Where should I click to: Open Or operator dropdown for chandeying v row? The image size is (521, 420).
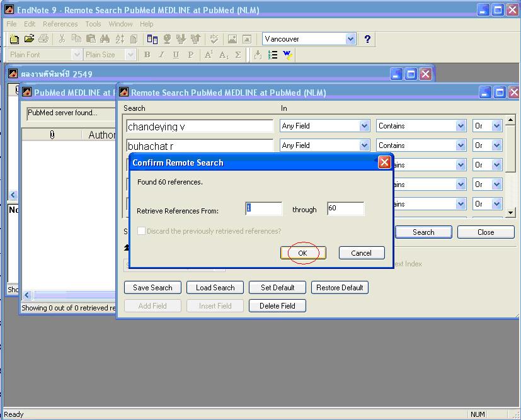(x=496, y=126)
